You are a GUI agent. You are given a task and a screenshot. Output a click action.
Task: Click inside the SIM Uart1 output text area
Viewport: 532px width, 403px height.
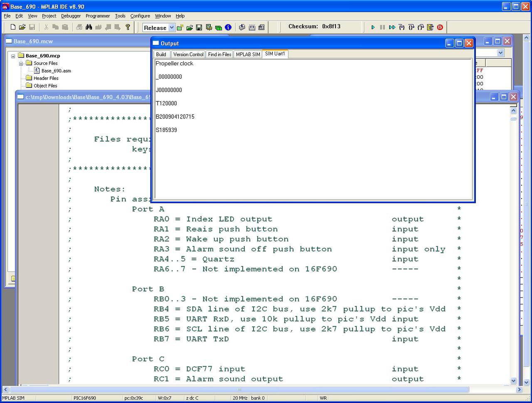(313, 129)
